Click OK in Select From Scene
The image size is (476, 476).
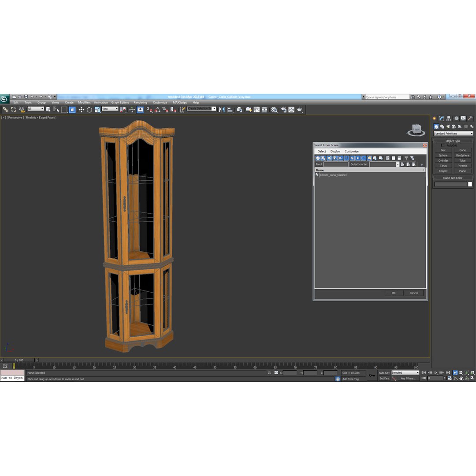[394, 293]
